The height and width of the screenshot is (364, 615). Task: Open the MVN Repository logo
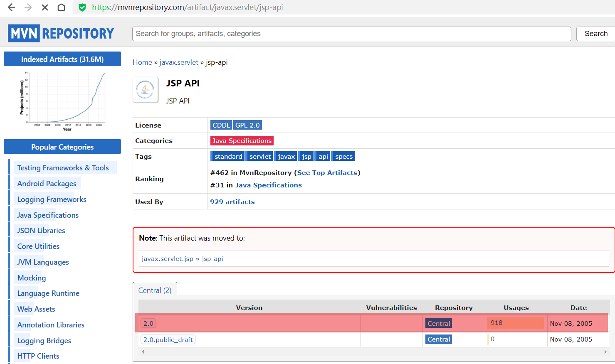tap(61, 33)
